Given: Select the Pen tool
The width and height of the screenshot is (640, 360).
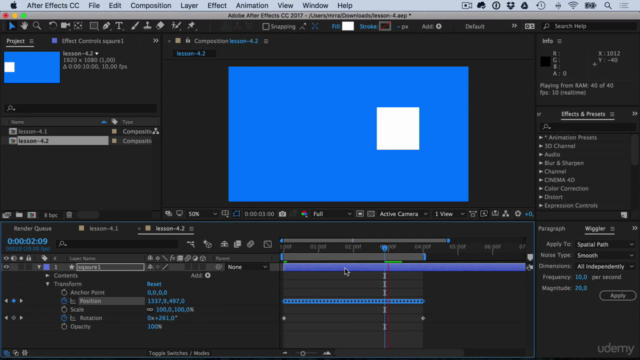Looking at the screenshot, I should coord(107,26).
